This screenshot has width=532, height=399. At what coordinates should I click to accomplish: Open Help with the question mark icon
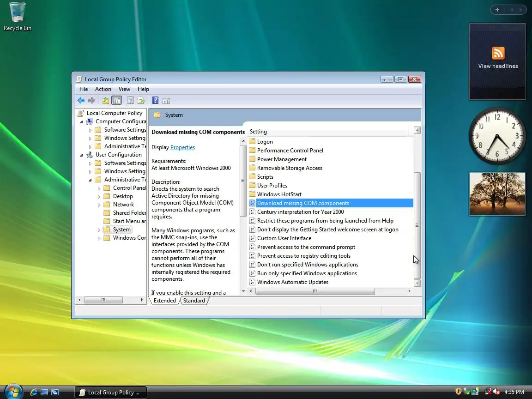click(x=155, y=100)
